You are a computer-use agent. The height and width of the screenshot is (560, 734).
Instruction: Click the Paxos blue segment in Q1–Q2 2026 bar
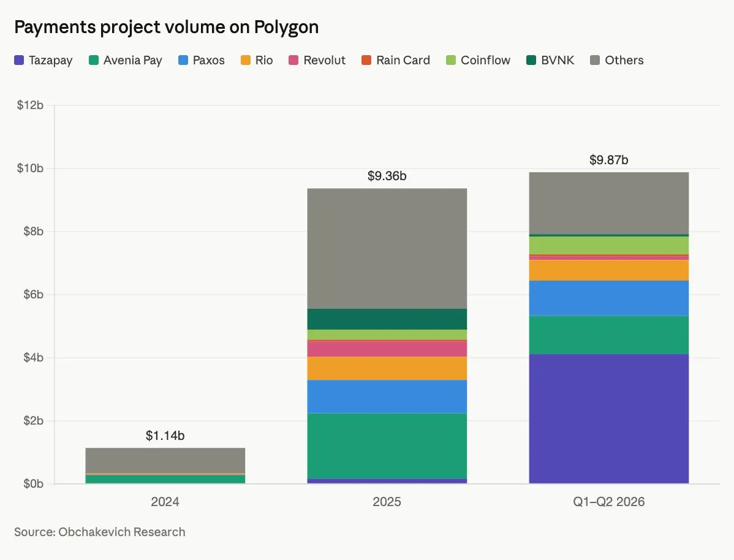609,298
